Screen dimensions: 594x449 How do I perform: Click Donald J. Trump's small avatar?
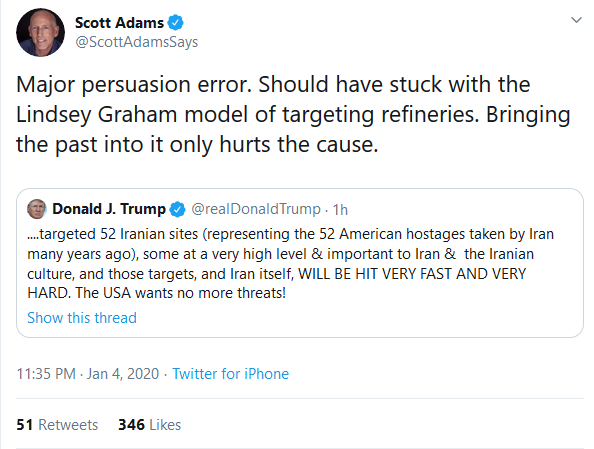(37, 209)
